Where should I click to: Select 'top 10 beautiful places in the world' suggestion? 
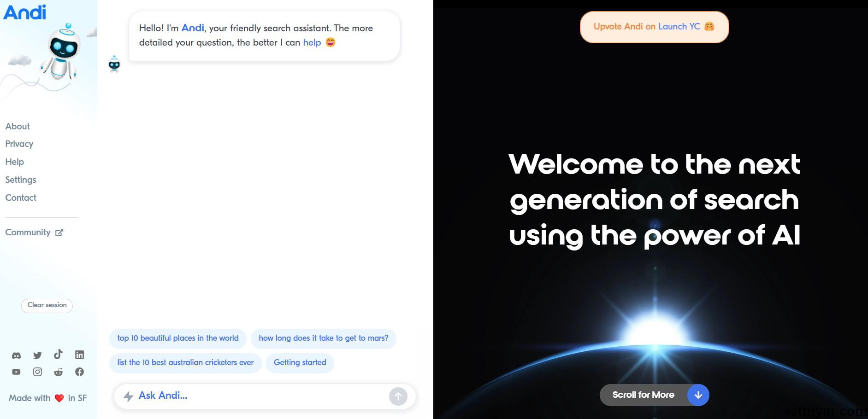pos(178,338)
